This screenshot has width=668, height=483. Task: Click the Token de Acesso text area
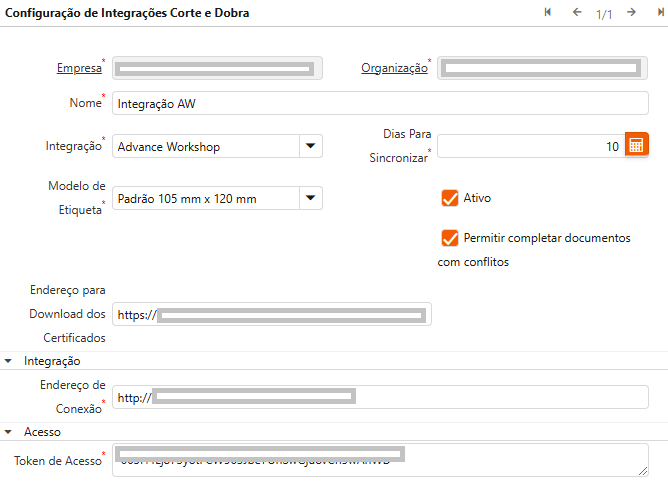click(x=380, y=460)
